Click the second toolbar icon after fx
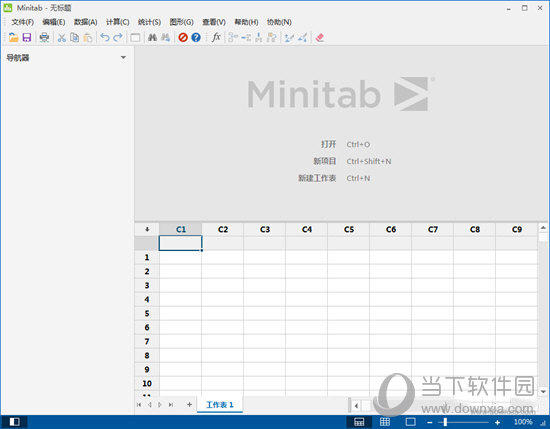The height and width of the screenshot is (429, 550). tap(246, 37)
